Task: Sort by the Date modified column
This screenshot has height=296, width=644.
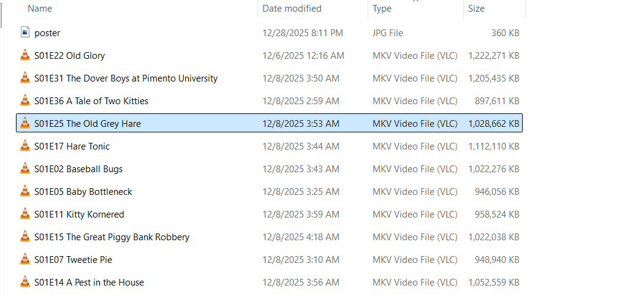Action: [292, 9]
